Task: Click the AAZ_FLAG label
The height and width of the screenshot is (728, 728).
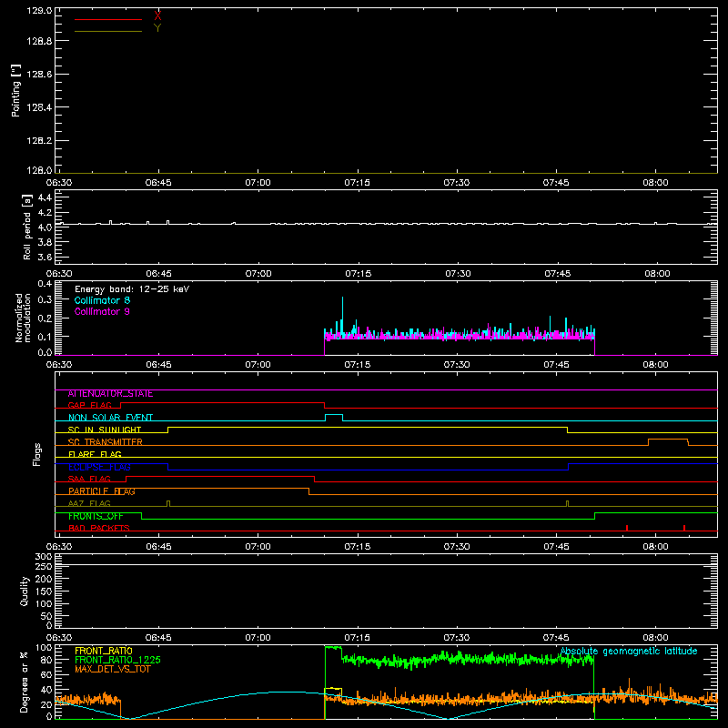Action: tap(89, 503)
